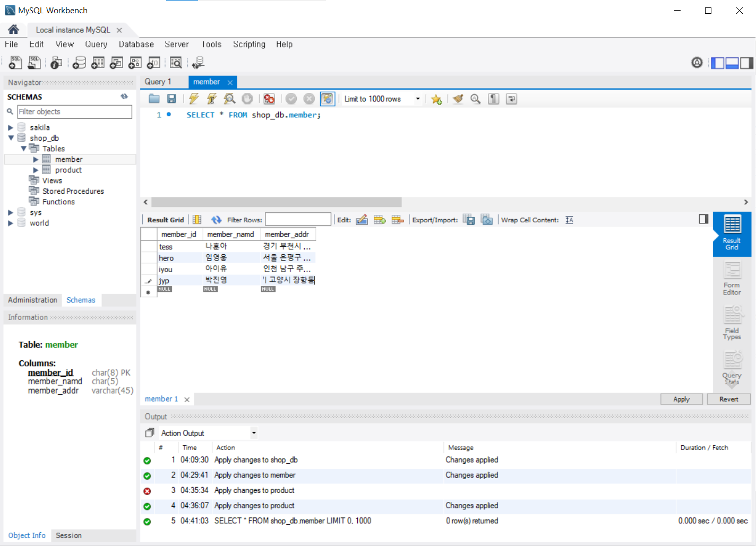
Task: Toggle result grid side panel
Action: pyautogui.click(x=703, y=219)
